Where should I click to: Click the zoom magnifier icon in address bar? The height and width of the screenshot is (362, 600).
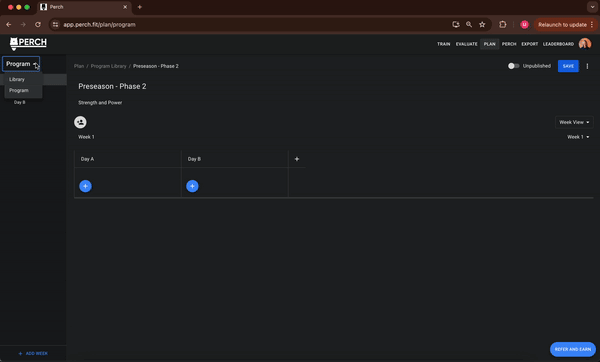(469, 24)
